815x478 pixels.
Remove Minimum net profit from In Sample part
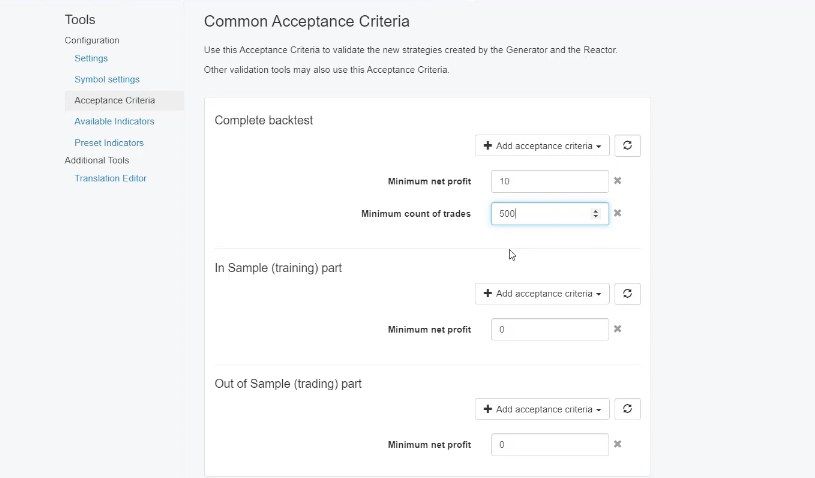(x=618, y=329)
